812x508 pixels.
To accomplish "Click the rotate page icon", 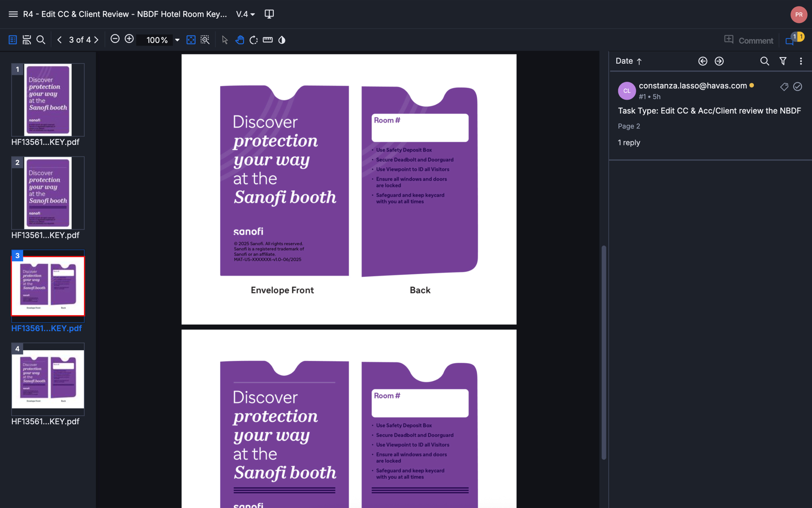I will tap(254, 40).
